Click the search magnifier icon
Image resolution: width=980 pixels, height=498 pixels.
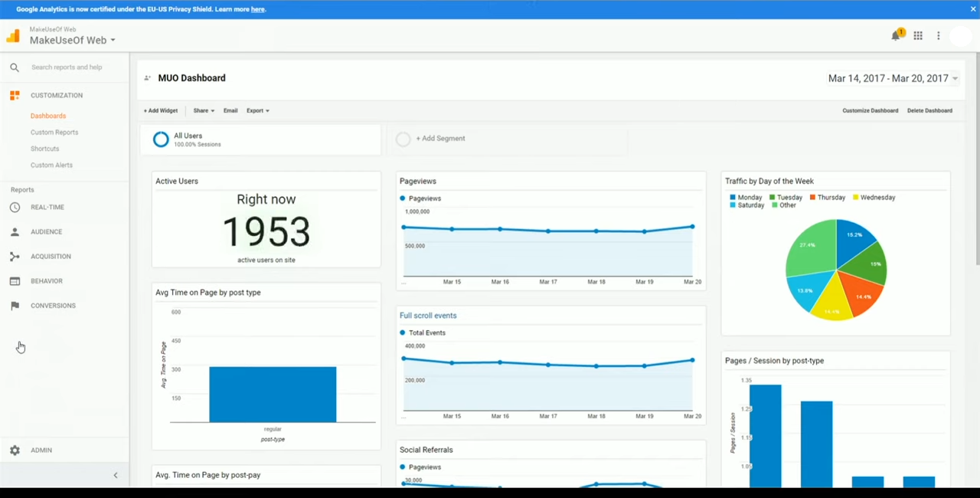point(15,67)
